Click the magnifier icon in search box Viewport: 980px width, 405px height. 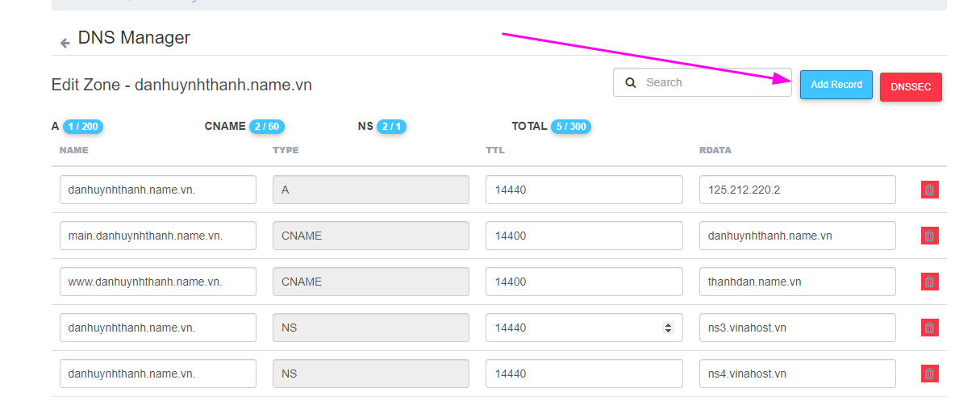(x=631, y=82)
